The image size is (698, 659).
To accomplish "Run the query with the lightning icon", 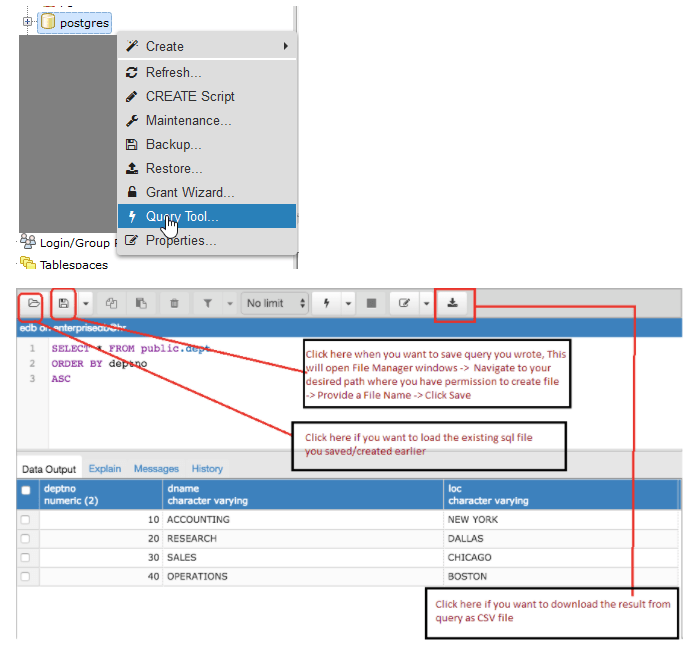I will (x=325, y=303).
